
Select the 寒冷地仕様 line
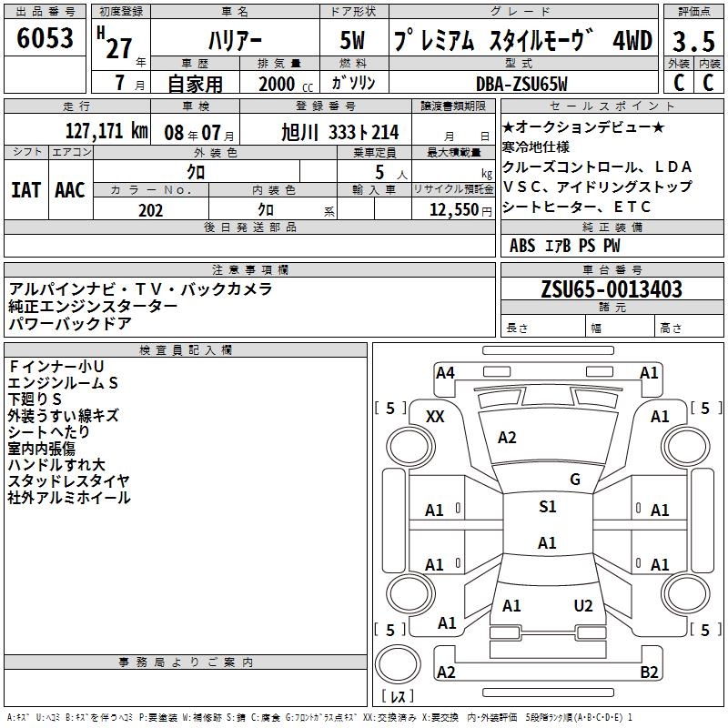click(x=536, y=147)
